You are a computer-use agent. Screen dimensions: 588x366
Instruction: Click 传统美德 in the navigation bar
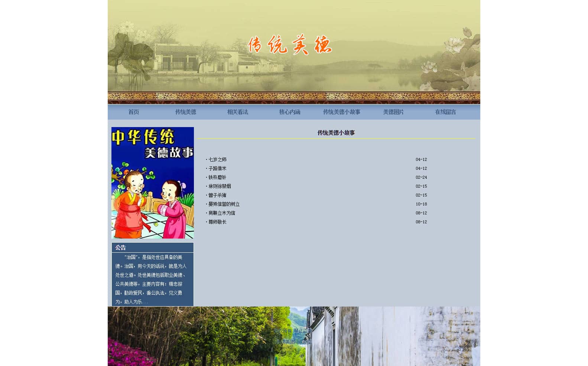pos(186,112)
